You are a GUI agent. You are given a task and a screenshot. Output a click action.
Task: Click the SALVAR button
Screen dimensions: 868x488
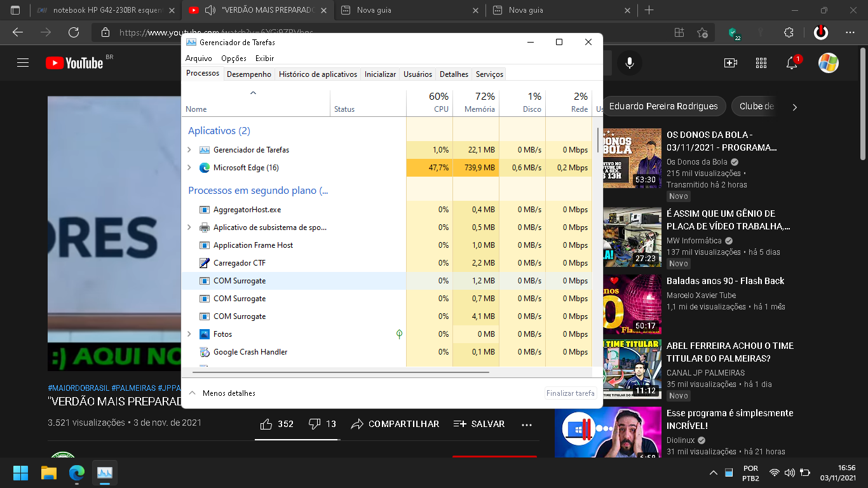(479, 424)
